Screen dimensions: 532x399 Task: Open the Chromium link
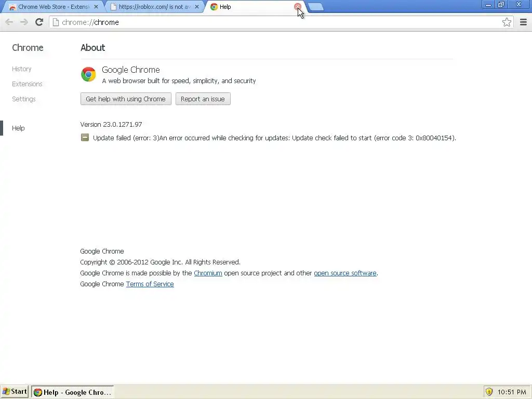(208, 273)
